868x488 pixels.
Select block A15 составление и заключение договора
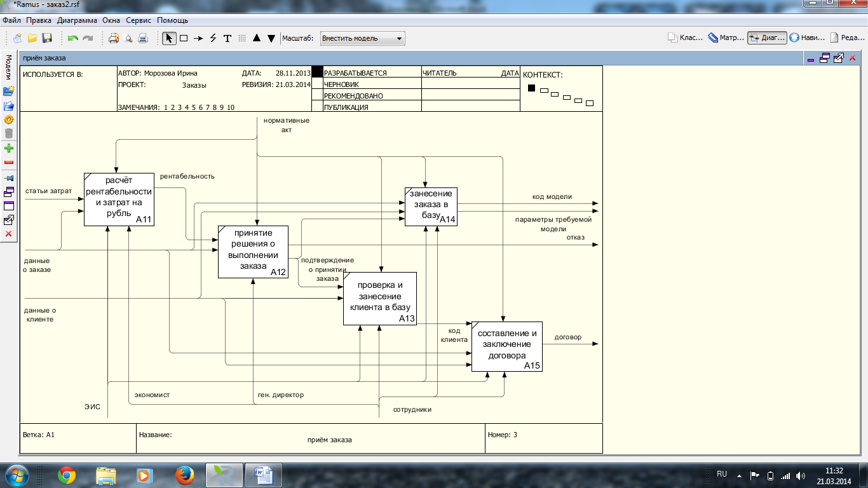(507, 346)
